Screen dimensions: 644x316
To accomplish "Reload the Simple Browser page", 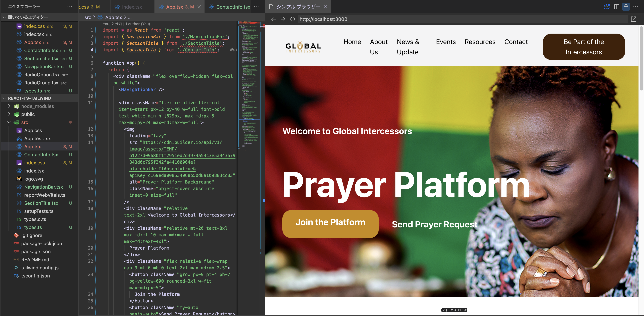I will (x=292, y=19).
